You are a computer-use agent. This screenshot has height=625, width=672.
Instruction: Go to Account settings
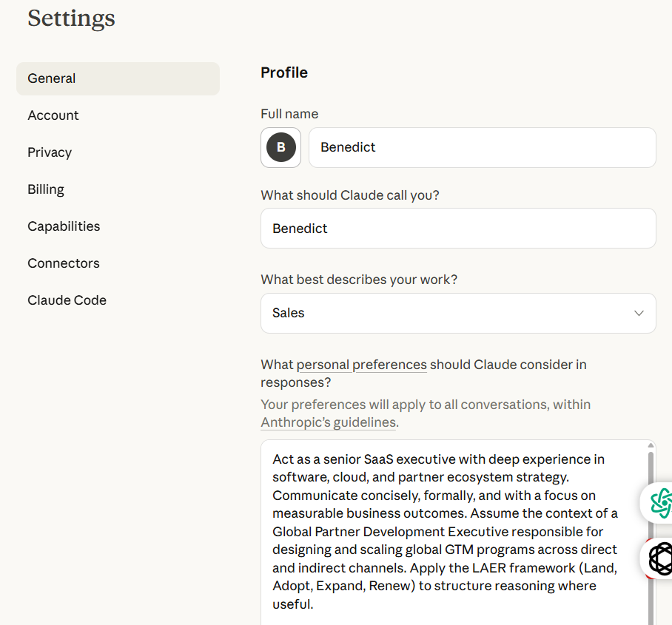coord(53,115)
